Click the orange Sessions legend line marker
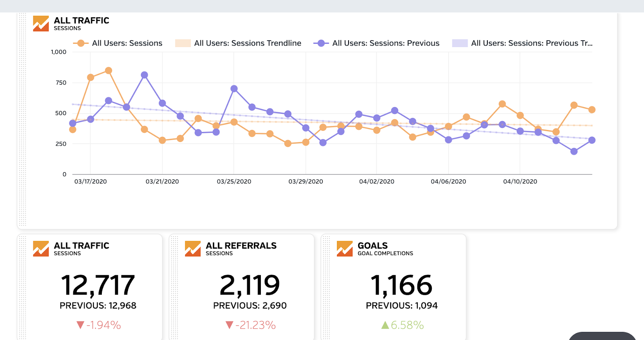This screenshot has width=644, height=340. (80, 43)
